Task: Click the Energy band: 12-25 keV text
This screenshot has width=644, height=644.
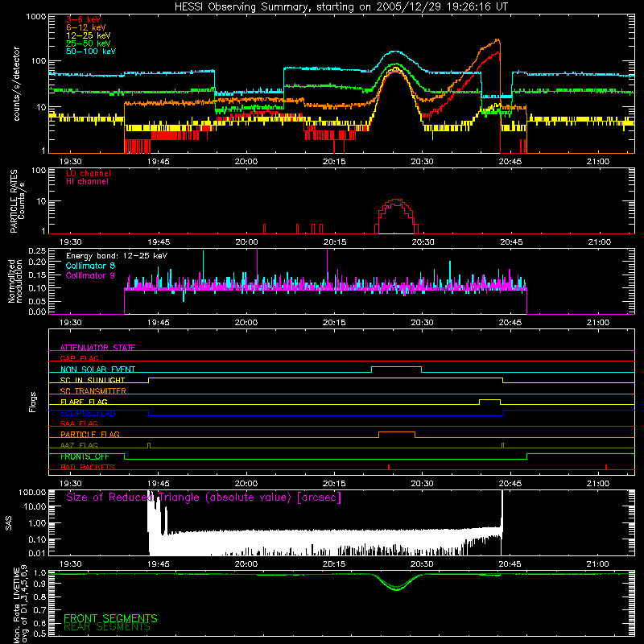Action: coord(117,256)
